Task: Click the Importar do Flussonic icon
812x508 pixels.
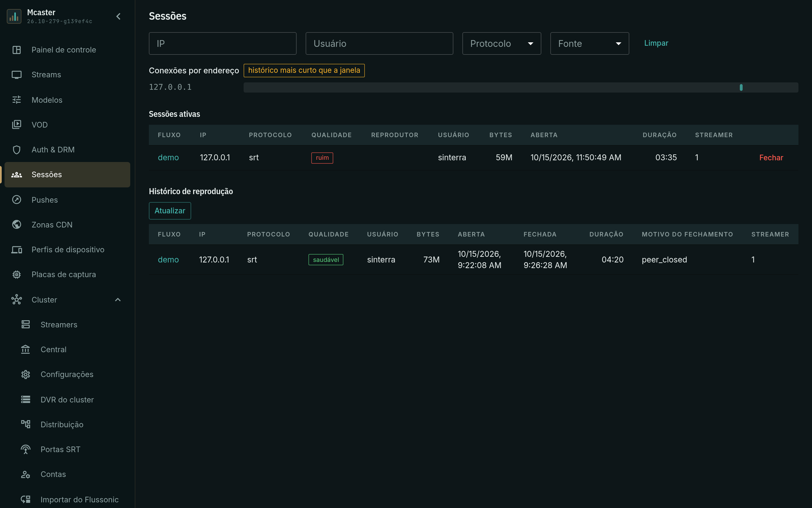Action: pyautogui.click(x=25, y=499)
